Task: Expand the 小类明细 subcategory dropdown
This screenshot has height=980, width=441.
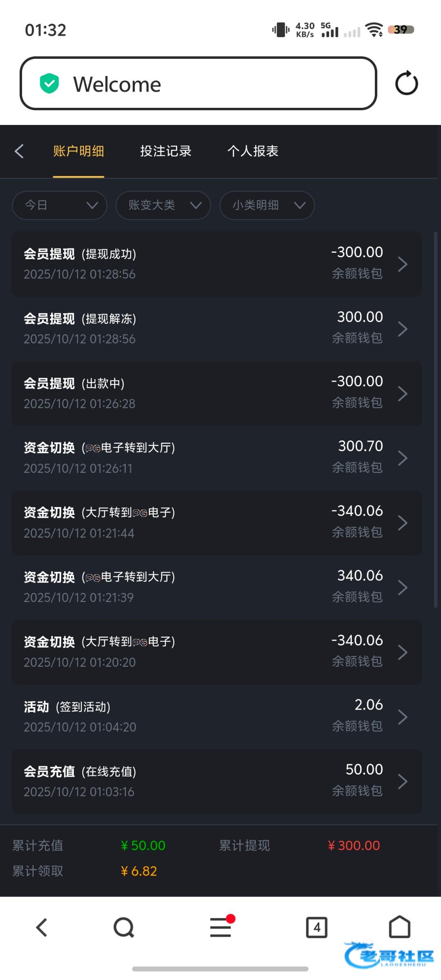Action: (x=267, y=205)
